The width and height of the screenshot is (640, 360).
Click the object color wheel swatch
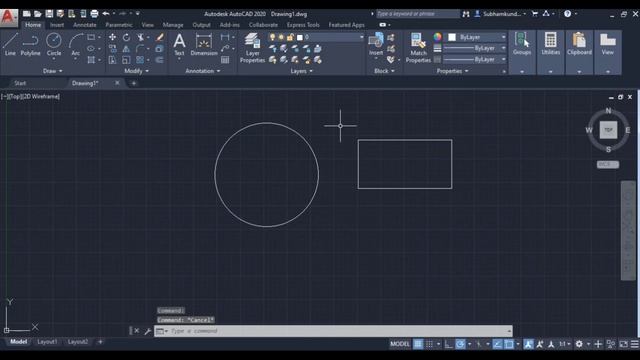coord(437,37)
